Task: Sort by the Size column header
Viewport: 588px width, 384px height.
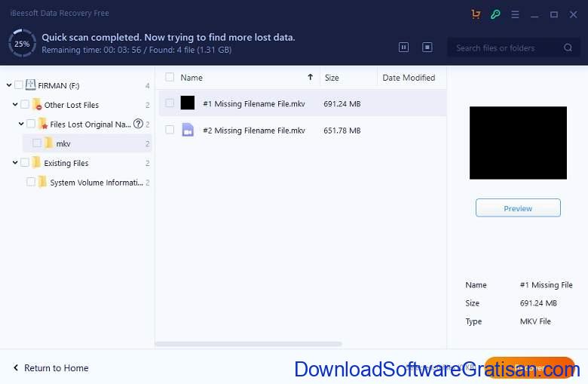Action: tap(332, 78)
